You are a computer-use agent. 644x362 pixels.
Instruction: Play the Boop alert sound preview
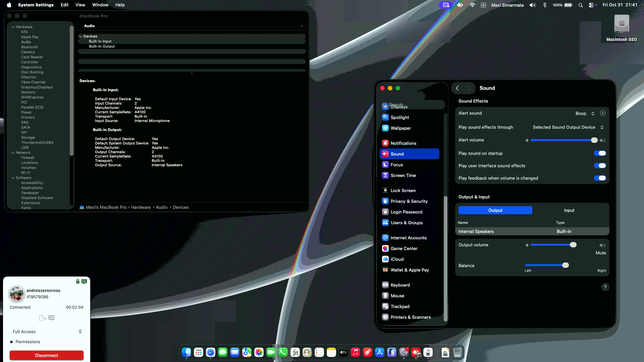[x=603, y=113]
